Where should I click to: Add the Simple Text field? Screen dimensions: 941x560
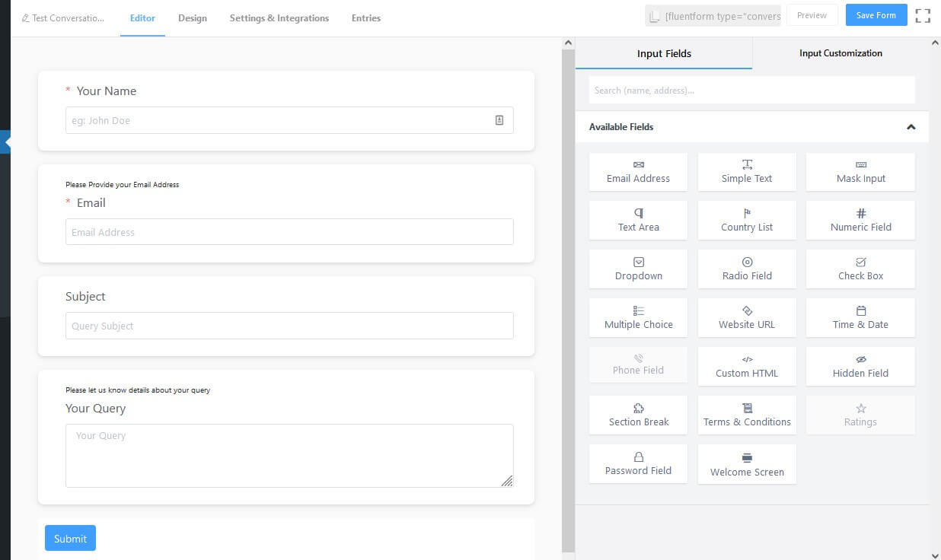pos(747,172)
